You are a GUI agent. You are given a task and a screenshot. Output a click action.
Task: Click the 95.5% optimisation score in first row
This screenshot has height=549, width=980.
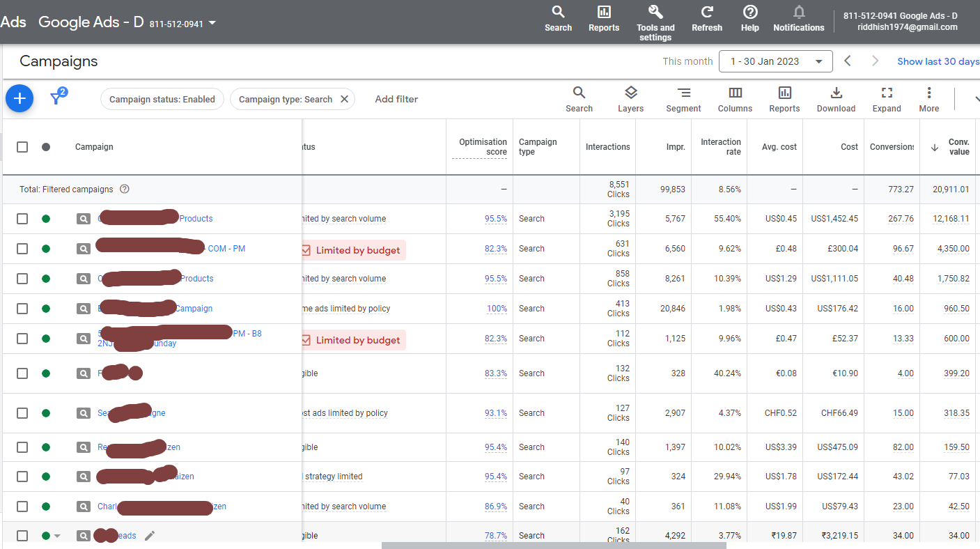pyautogui.click(x=495, y=219)
